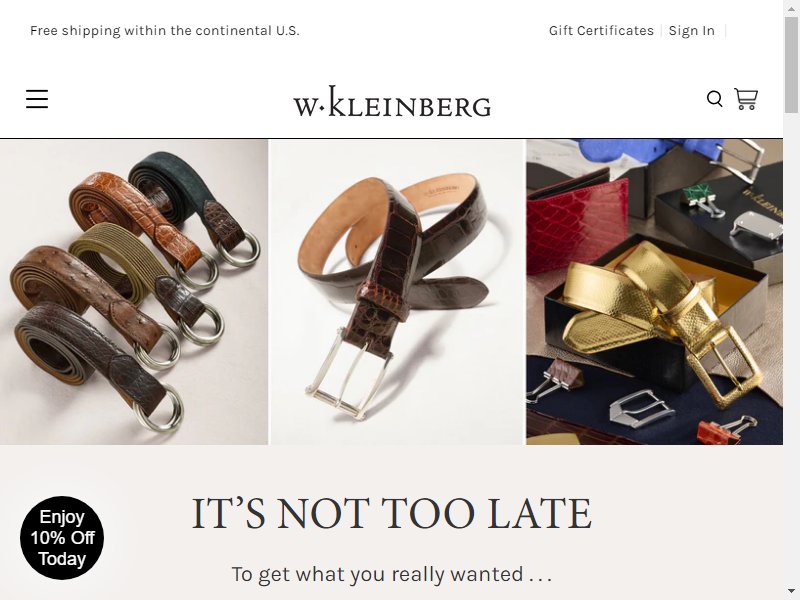The height and width of the screenshot is (600, 800).
Task: Open the Enjoy 10% Off Today badge
Action: 62,538
